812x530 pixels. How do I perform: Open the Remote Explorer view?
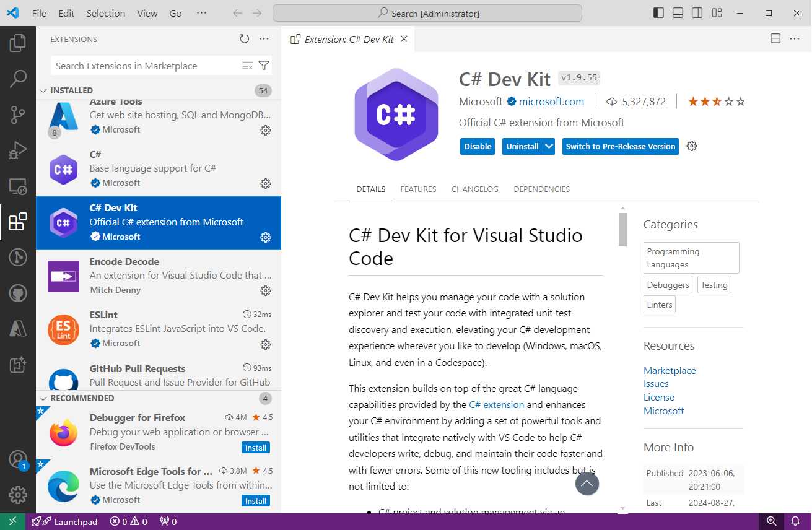pos(18,186)
